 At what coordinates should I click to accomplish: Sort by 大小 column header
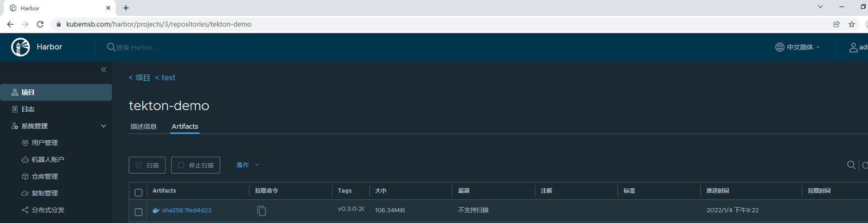[x=381, y=190]
